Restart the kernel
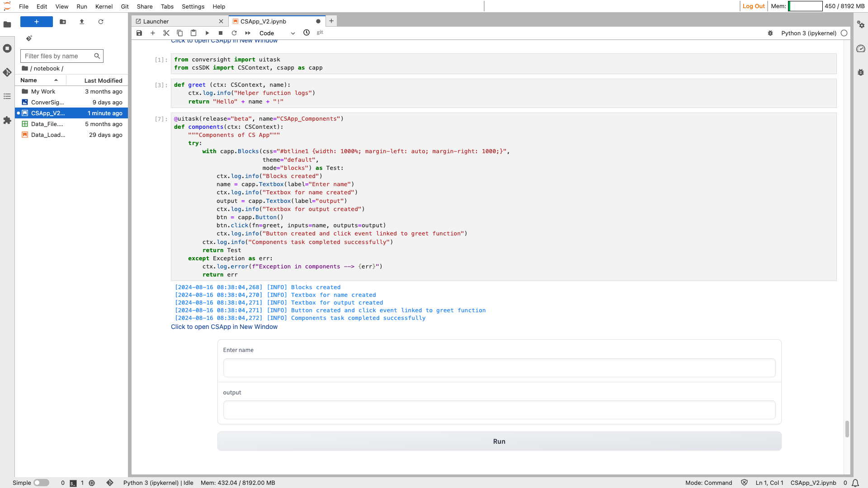The image size is (868, 488). coord(234,33)
